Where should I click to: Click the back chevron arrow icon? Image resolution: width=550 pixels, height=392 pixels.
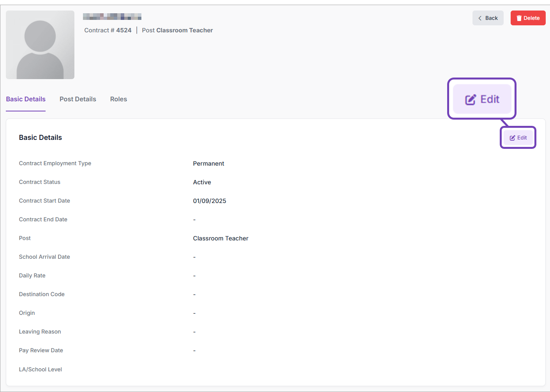[x=480, y=18]
